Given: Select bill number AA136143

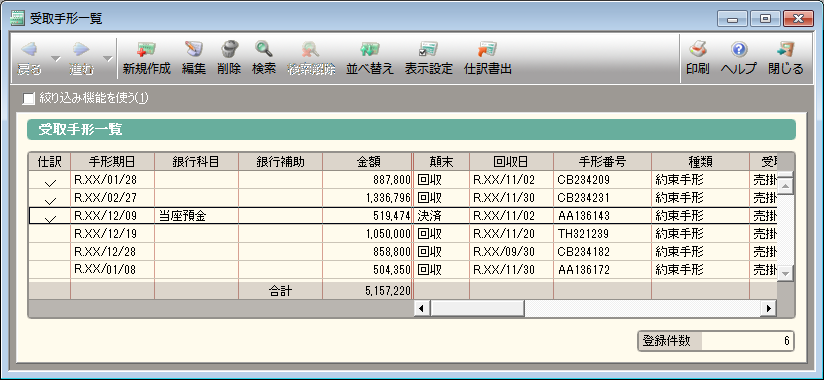Looking at the screenshot, I should [602, 216].
